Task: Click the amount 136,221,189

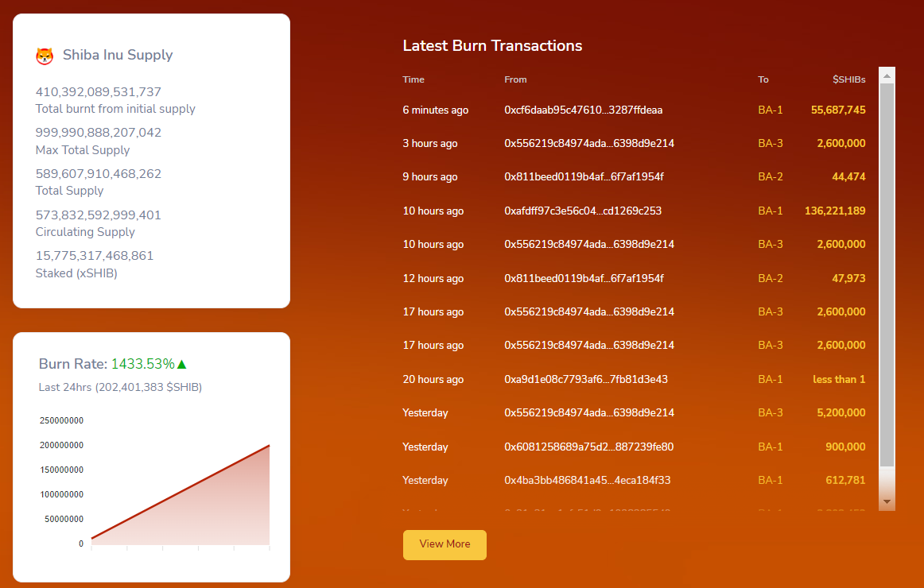Action: [x=835, y=211]
